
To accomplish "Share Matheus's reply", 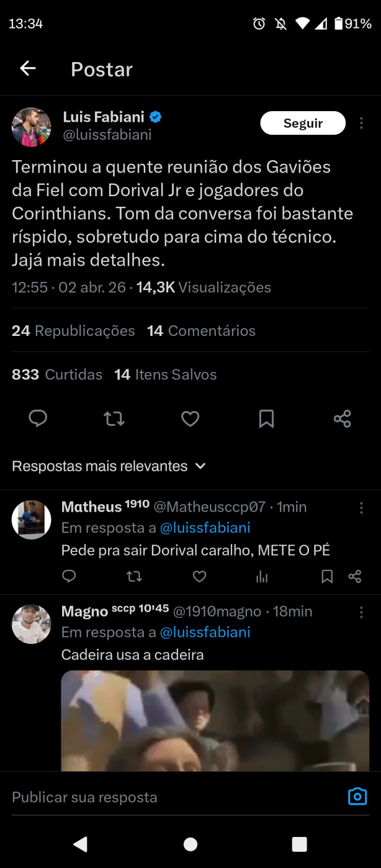I will point(355,577).
